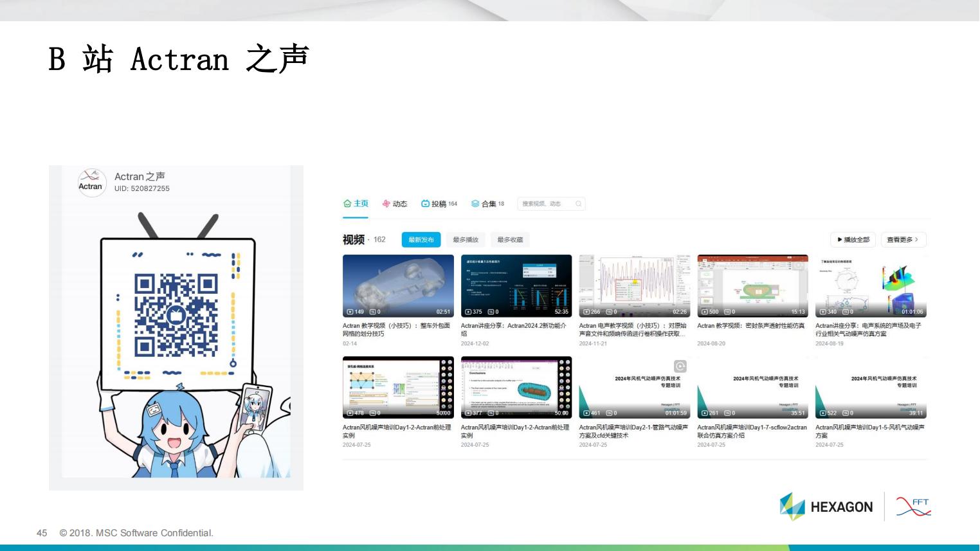Open the fan training thumbnail with 478 views
This screenshot has height=551, width=980.
click(398, 388)
